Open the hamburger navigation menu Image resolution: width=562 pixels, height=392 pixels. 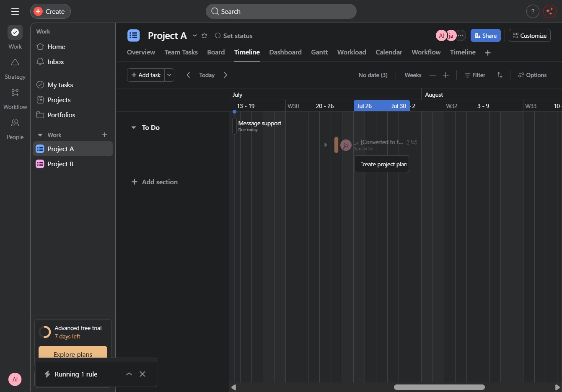(15, 11)
